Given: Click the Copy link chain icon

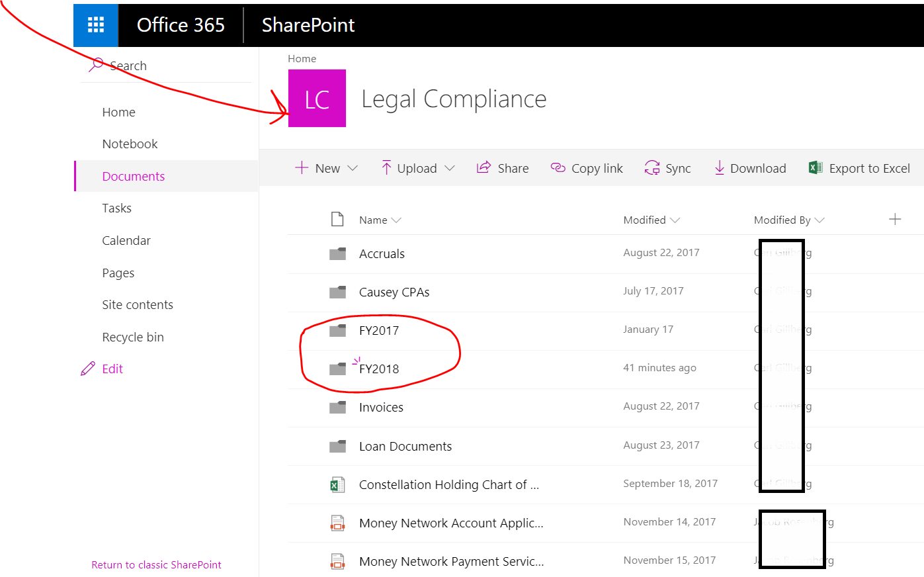Looking at the screenshot, I should [558, 168].
